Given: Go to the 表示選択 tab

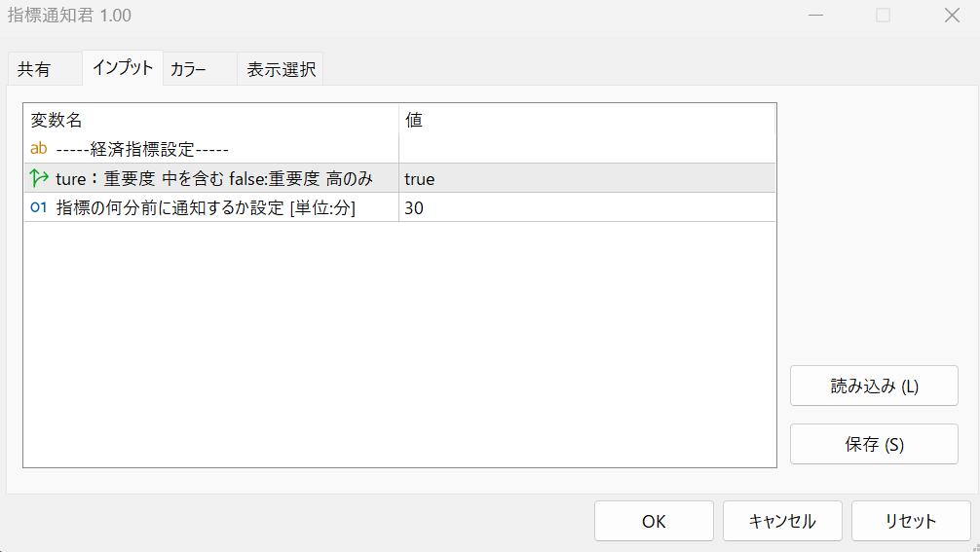Looking at the screenshot, I should (x=281, y=70).
